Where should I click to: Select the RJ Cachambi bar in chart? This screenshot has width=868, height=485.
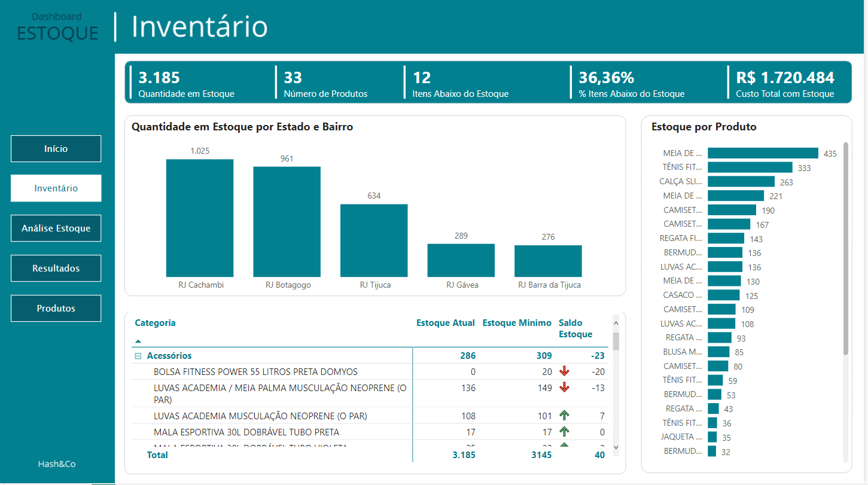click(x=200, y=218)
